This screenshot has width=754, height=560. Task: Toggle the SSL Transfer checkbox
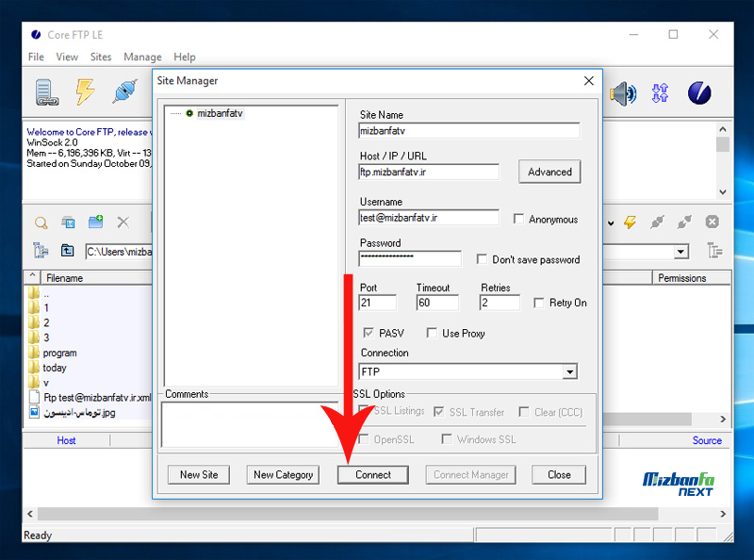coord(438,412)
